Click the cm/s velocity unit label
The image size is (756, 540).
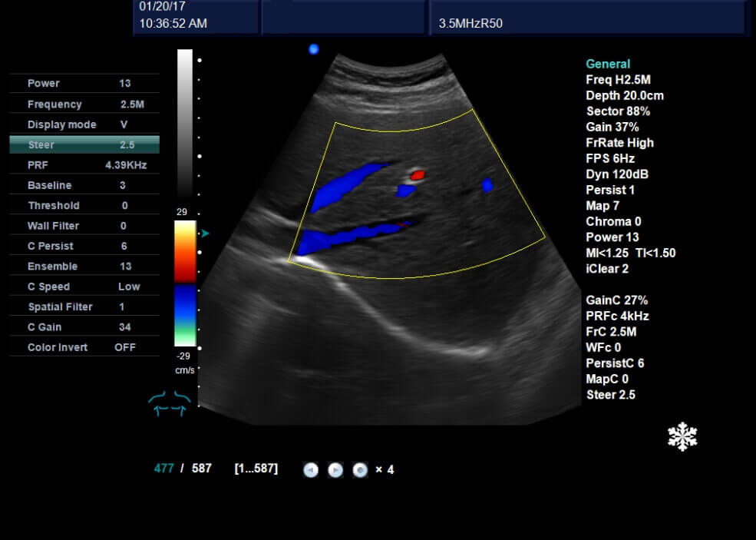(x=185, y=370)
